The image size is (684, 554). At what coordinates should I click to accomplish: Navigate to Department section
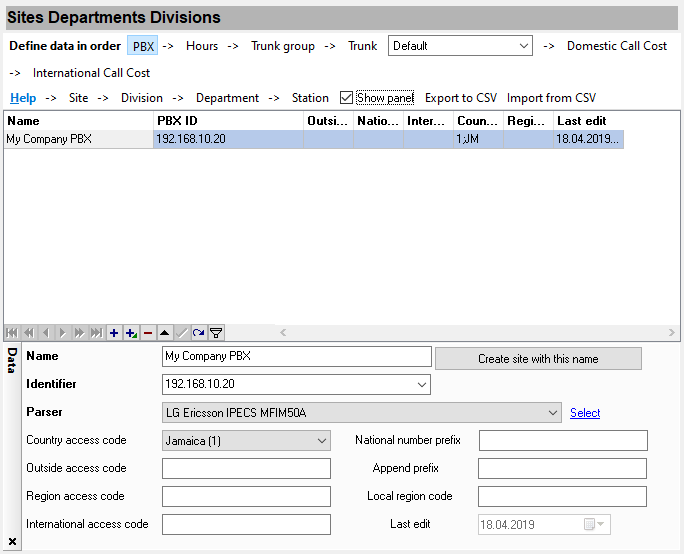coord(227,98)
